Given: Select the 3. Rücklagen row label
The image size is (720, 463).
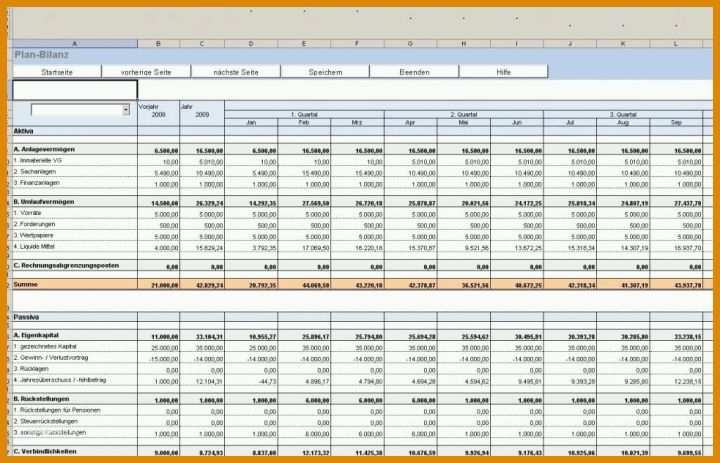Looking at the screenshot, I should tap(31, 368).
